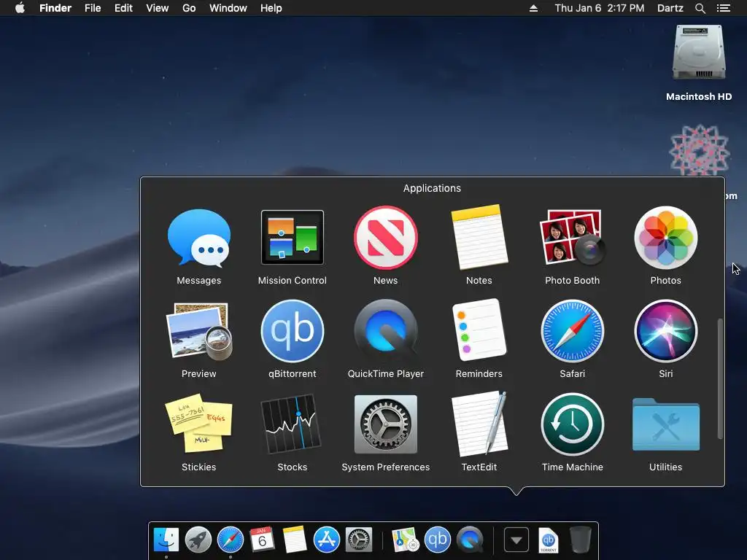
Task: Click the Safari compass in the Dock
Action: tap(230, 540)
